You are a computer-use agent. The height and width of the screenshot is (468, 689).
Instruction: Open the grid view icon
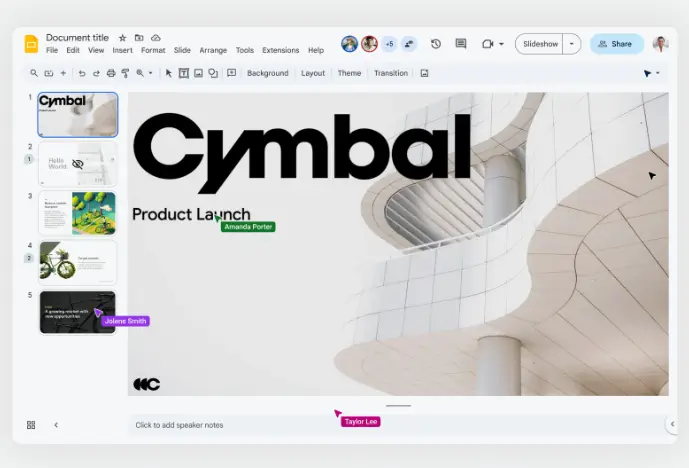coord(31,425)
